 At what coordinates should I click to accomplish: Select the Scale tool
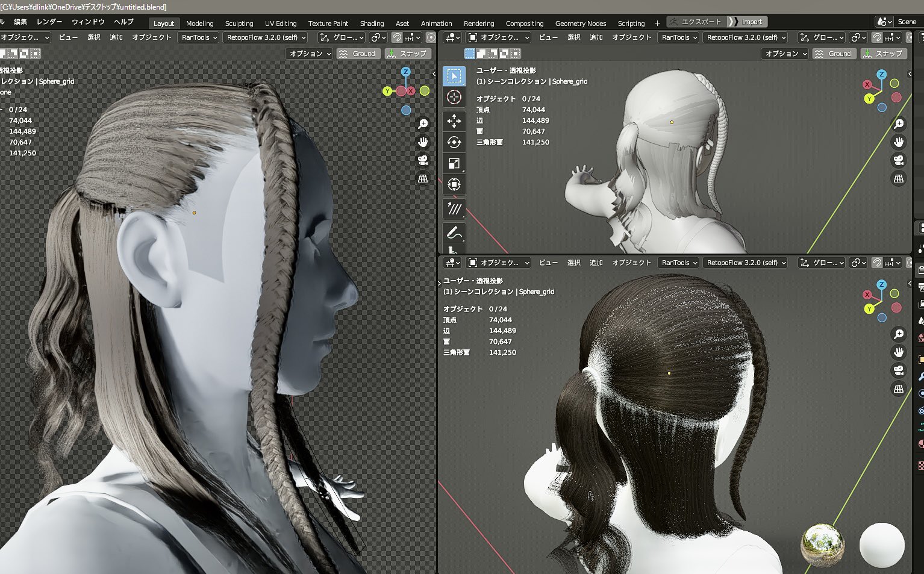(x=454, y=163)
